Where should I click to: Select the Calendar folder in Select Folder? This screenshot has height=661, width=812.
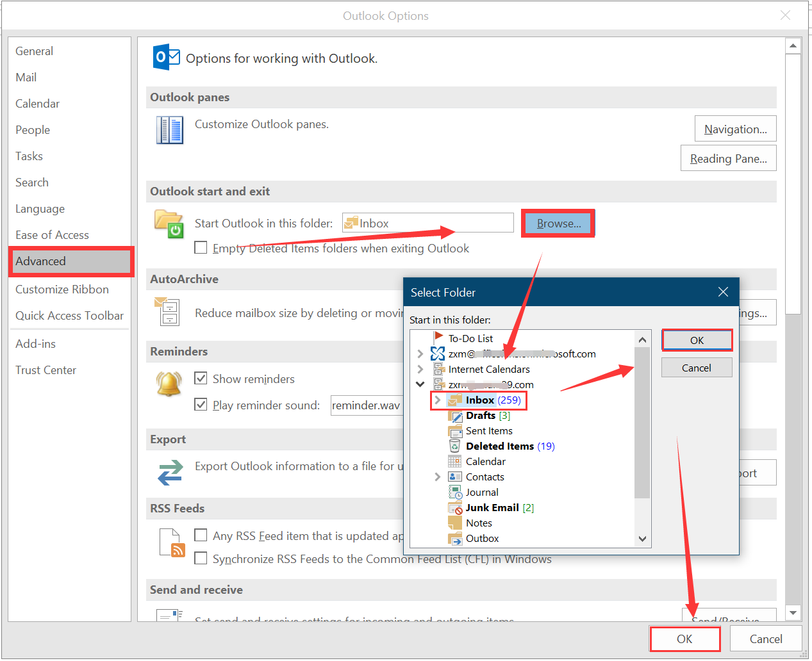coord(484,461)
